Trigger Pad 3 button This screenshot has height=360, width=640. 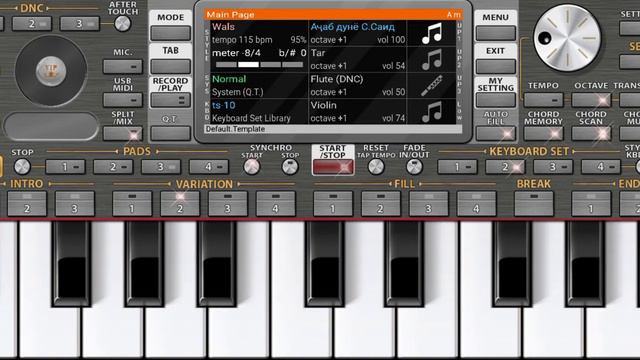click(x=161, y=167)
